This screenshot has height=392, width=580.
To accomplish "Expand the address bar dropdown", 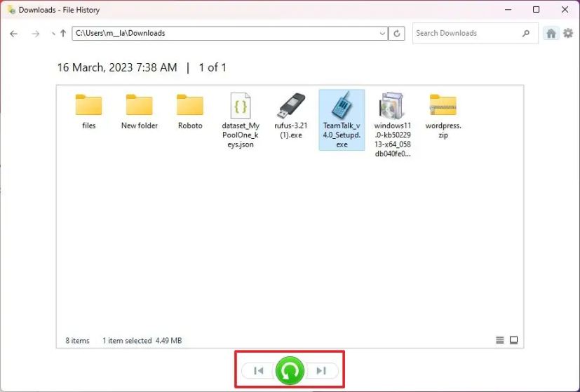I will (x=382, y=33).
